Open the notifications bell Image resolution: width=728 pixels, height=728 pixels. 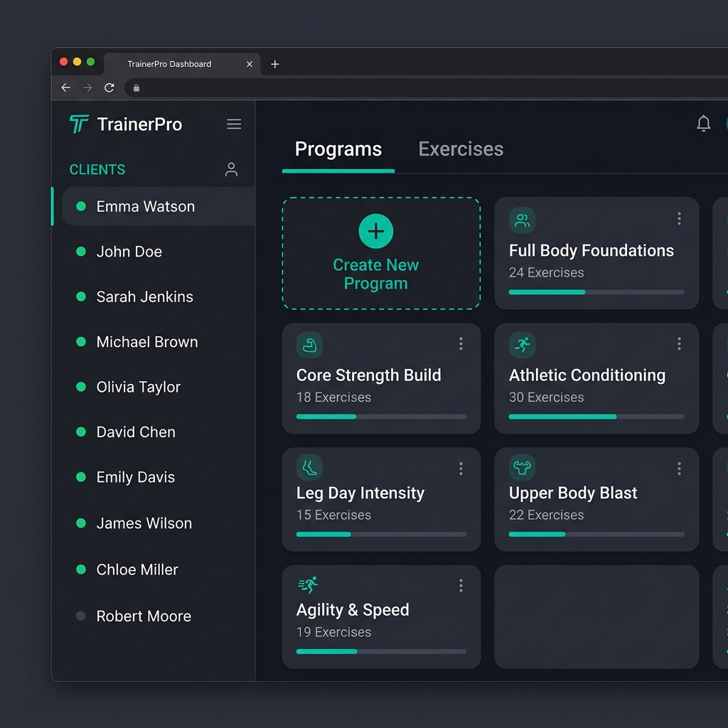pyautogui.click(x=703, y=124)
